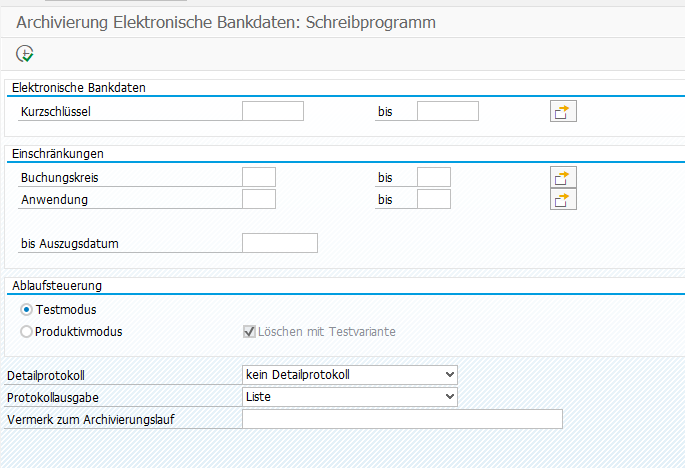Viewport: 685px width, 468px height.
Task: Click the Anwendung 'bis' input field
Action: pos(433,199)
